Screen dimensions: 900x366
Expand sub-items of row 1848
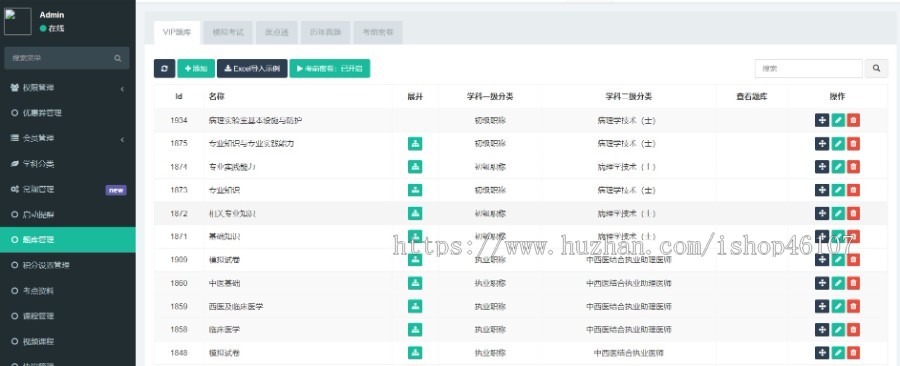point(415,352)
